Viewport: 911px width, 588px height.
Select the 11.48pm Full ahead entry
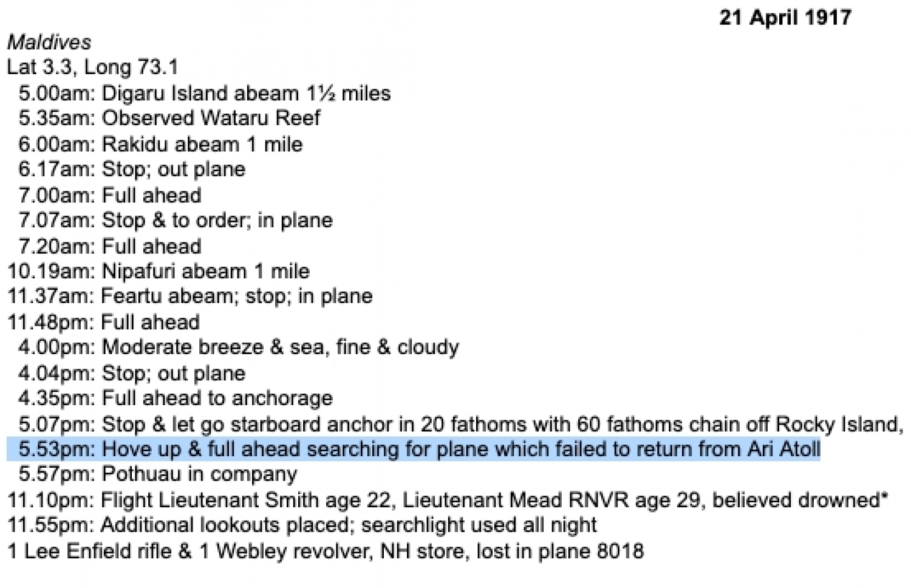(x=103, y=322)
